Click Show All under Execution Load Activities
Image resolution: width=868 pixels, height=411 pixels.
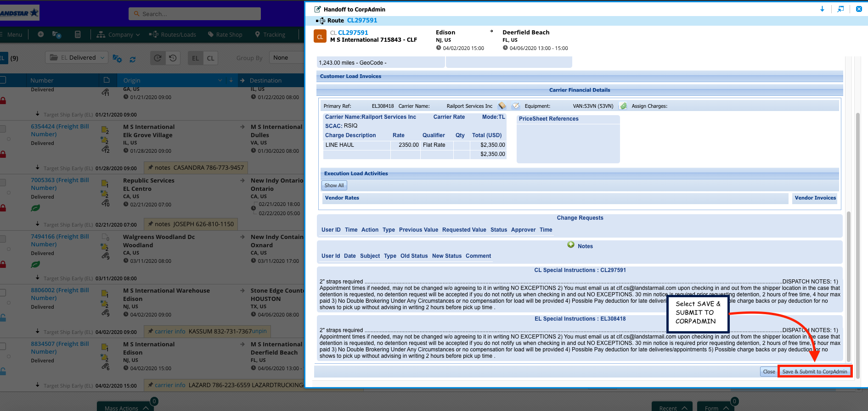334,185
